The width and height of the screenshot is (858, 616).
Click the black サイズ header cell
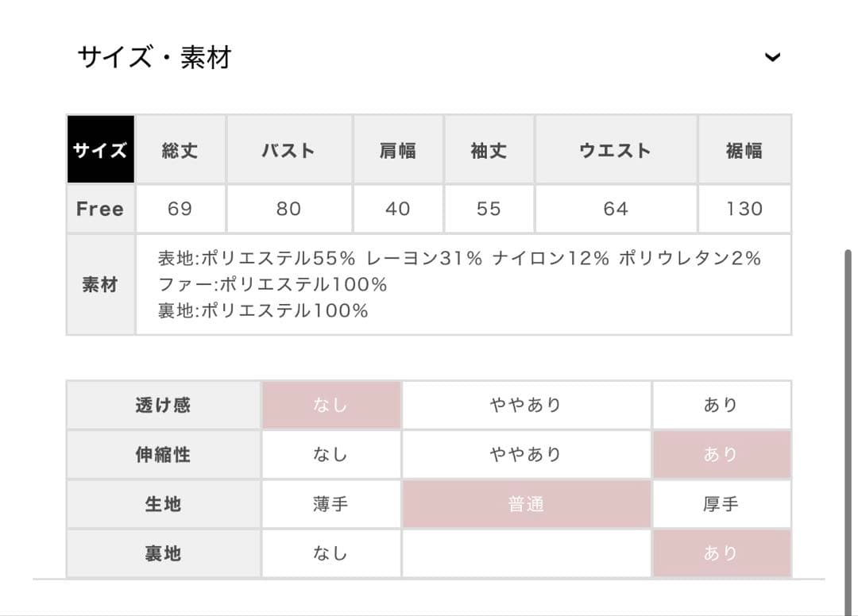point(100,150)
